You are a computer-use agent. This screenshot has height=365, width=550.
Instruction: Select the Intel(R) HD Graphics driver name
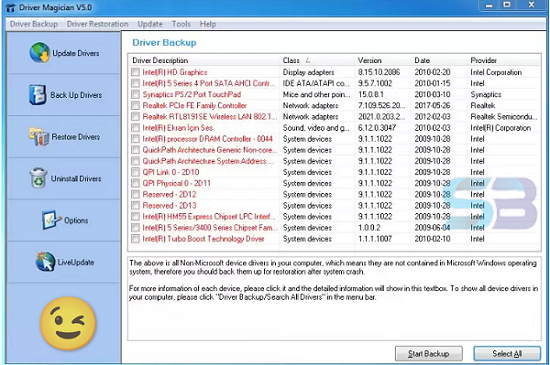point(175,72)
